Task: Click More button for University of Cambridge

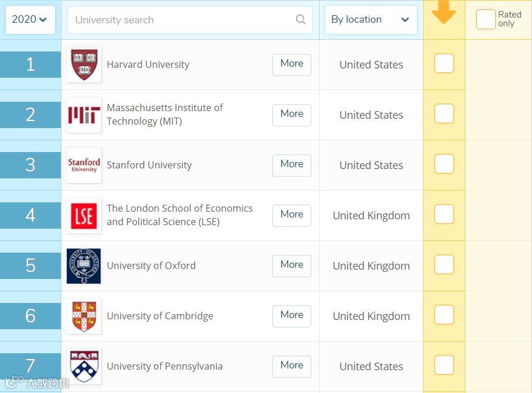Action: (291, 316)
